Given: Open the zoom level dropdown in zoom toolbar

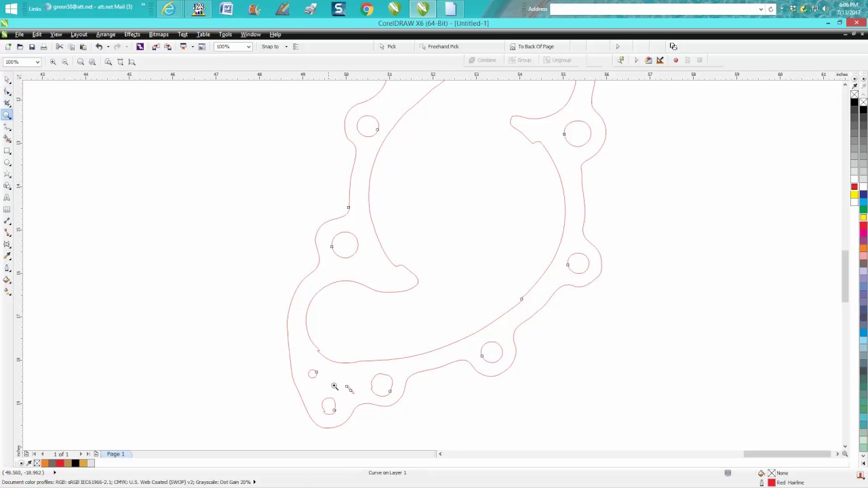Looking at the screenshot, I should pyautogui.click(x=37, y=62).
